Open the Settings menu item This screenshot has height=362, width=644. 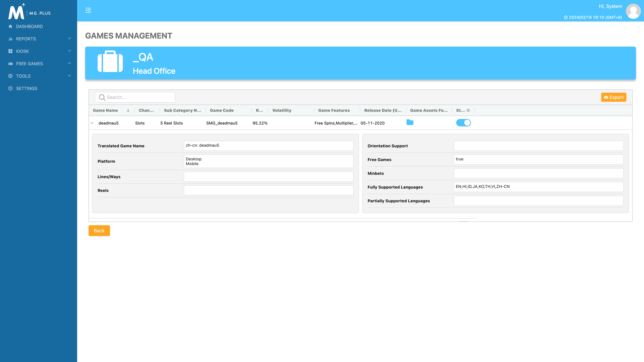click(26, 88)
